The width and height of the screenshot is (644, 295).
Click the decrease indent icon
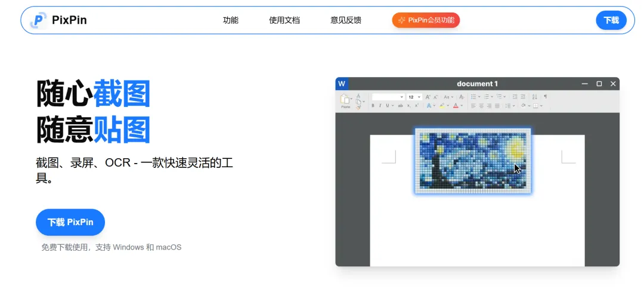(515, 97)
